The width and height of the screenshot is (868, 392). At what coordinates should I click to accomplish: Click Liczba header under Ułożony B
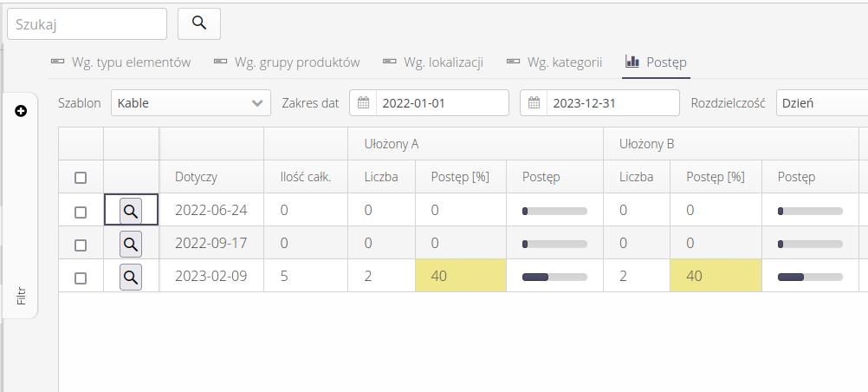[636, 178]
